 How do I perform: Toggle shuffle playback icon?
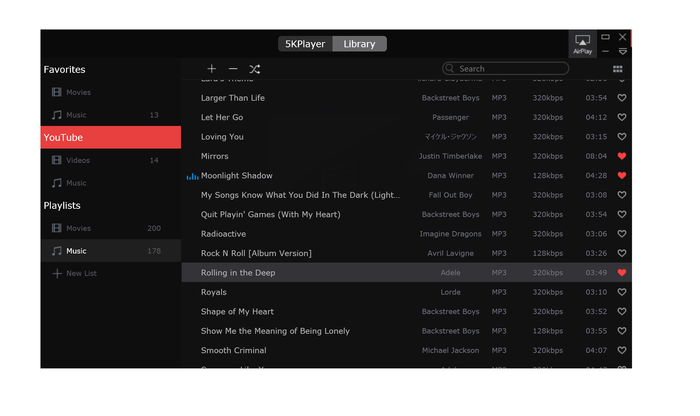click(254, 69)
